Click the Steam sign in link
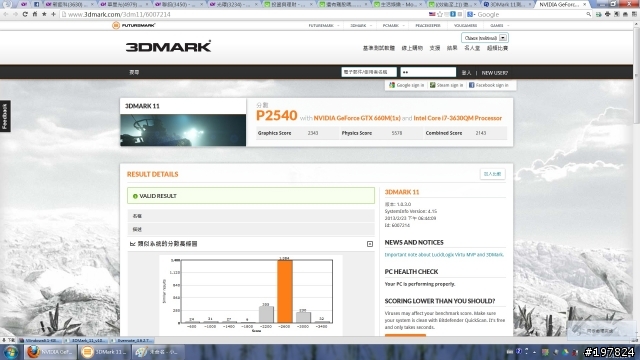640x360 pixels. pos(450,85)
